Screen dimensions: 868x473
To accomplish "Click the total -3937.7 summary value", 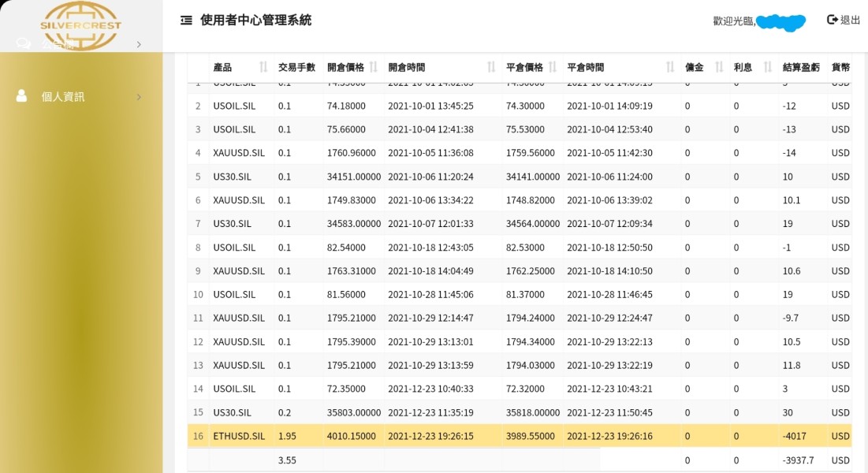I will tap(799, 460).
